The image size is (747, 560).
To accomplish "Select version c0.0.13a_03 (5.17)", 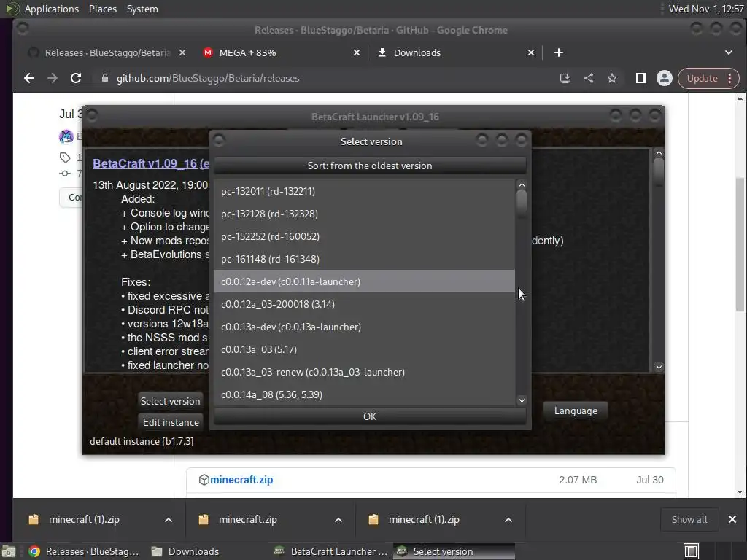I will pyautogui.click(x=364, y=349).
